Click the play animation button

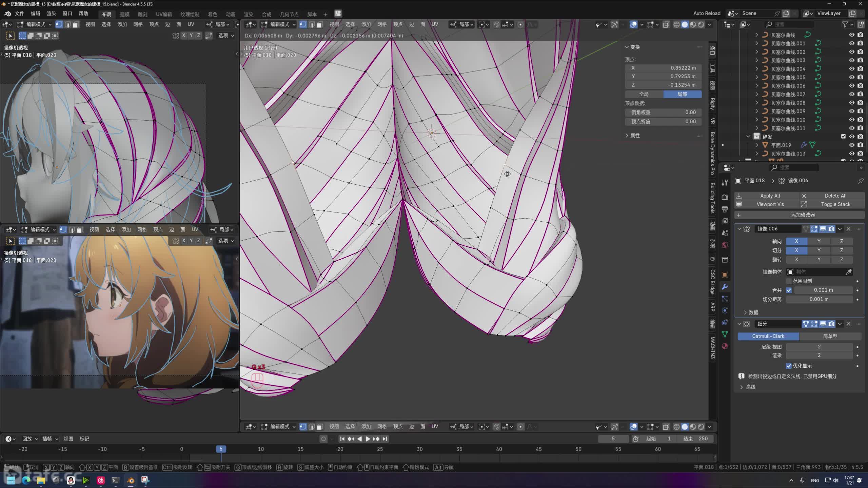pos(368,439)
